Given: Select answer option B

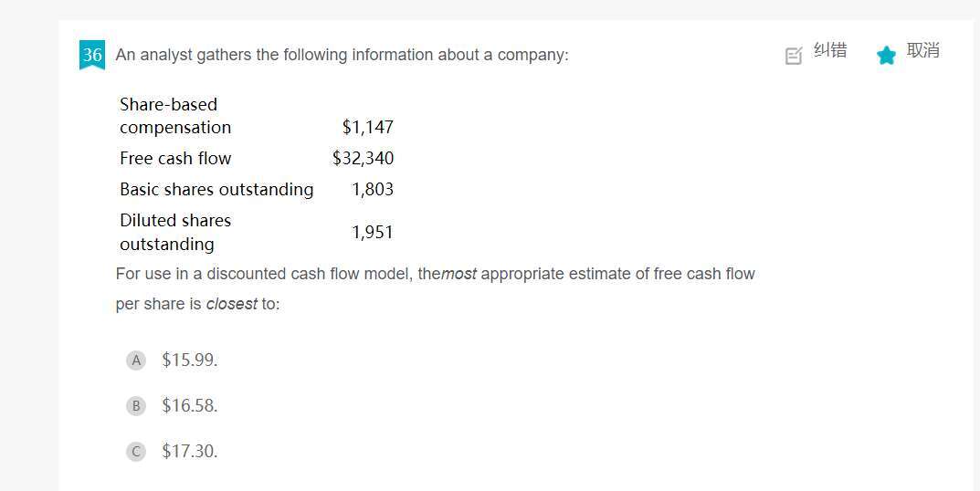Looking at the screenshot, I should 135,406.
